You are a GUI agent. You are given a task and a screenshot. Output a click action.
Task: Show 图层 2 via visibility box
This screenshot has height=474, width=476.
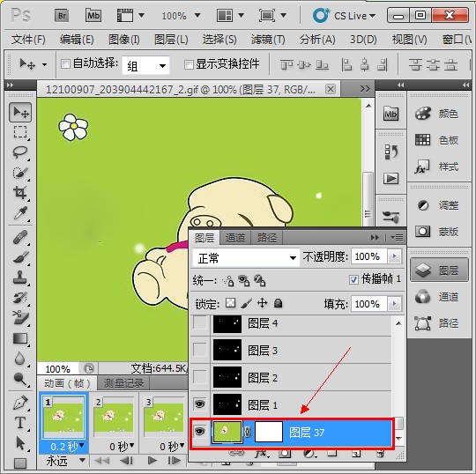click(x=200, y=377)
